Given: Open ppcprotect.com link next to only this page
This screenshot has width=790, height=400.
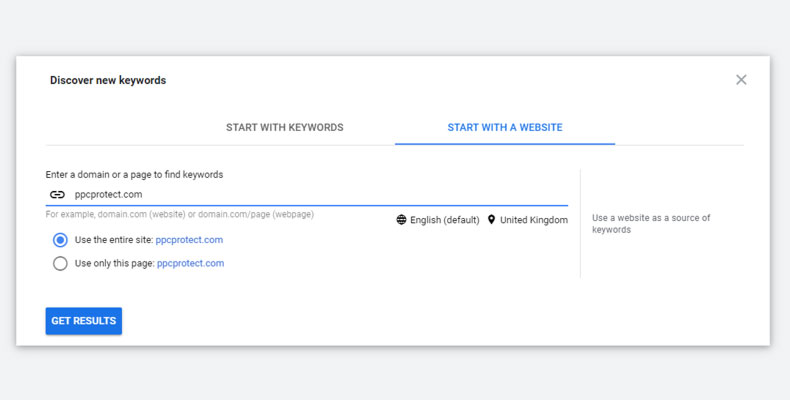Looking at the screenshot, I should tap(190, 263).
